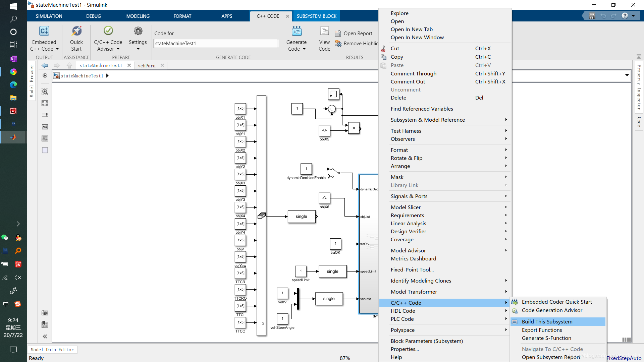
Task: Expand Test Harness submenu
Action: point(445,131)
